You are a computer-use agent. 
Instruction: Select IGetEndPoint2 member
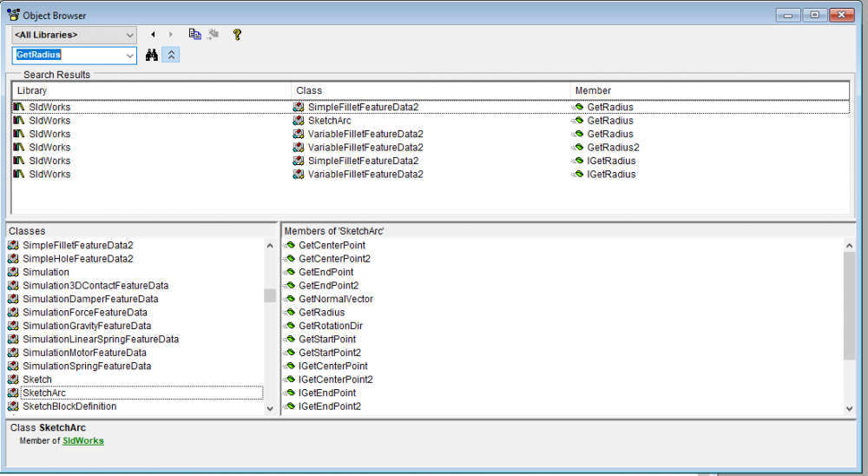330,407
